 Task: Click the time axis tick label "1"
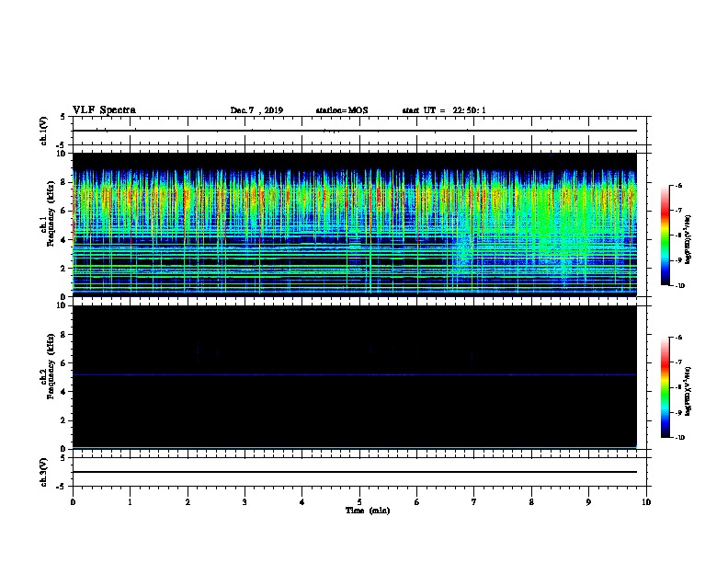point(130,502)
